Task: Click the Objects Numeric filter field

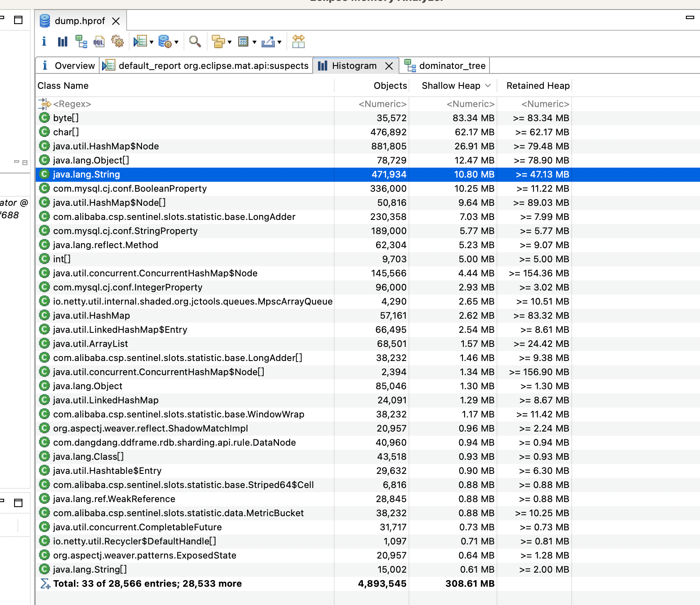Action: pyautogui.click(x=372, y=104)
